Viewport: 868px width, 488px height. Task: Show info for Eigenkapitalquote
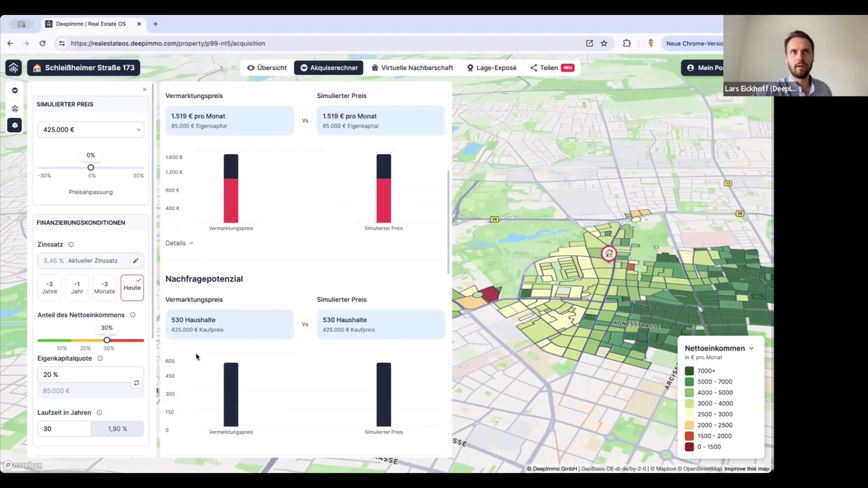(x=100, y=358)
